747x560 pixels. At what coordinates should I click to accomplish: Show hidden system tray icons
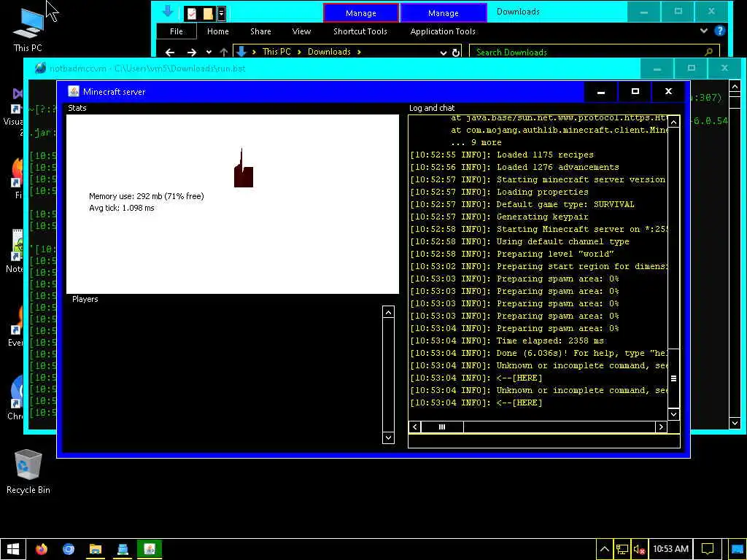[x=604, y=550]
